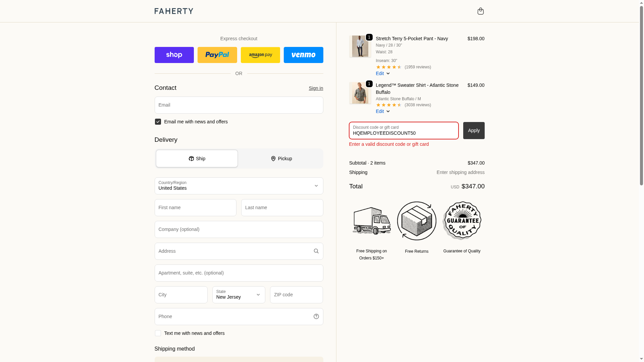The width and height of the screenshot is (644, 362).
Task: Expand Edit for Stretch Terry Pant
Action: pos(383,73)
